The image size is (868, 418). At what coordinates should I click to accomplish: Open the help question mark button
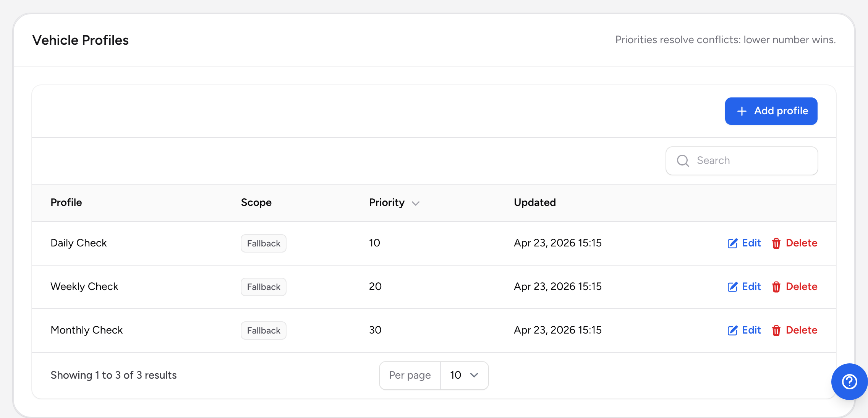(x=849, y=382)
